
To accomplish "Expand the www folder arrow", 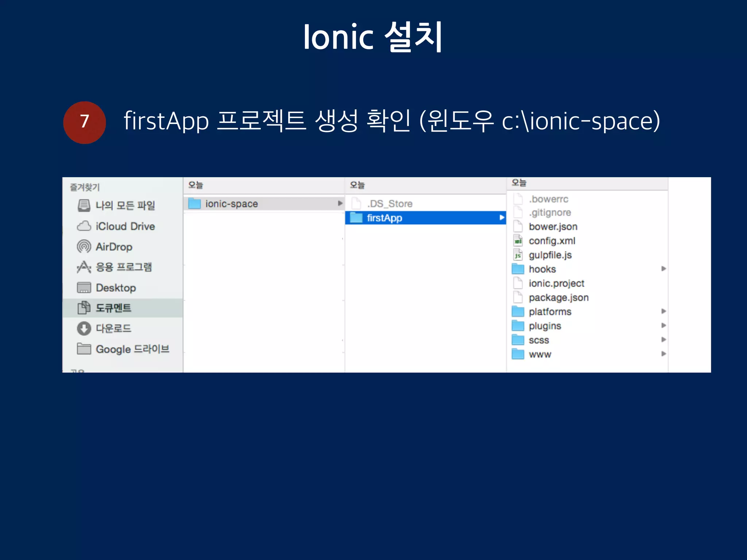I will (x=663, y=354).
